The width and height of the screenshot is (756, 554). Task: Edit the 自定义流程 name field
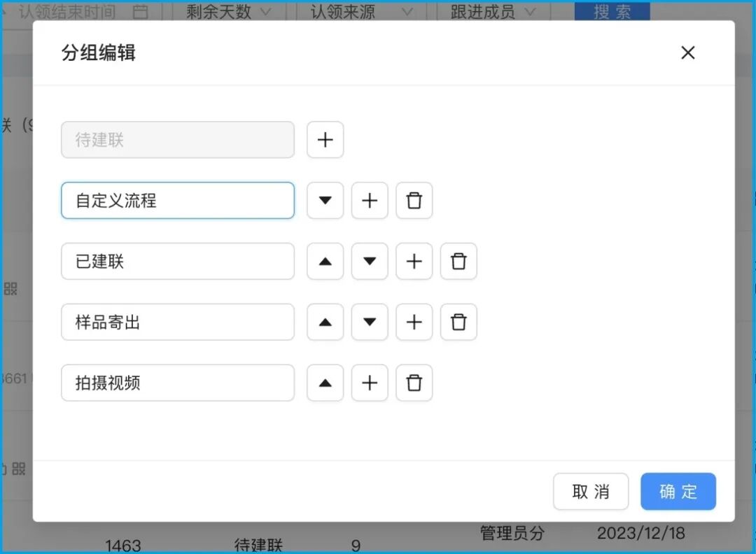(x=177, y=200)
